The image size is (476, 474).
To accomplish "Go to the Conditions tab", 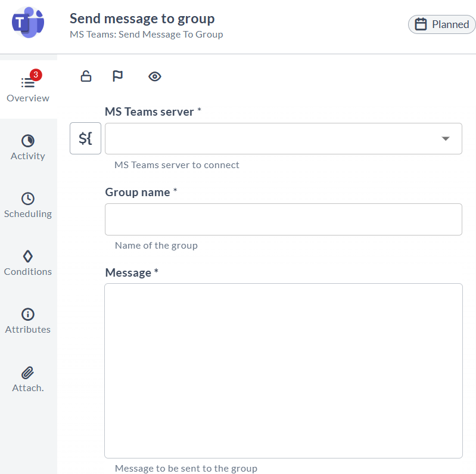I will click(x=28, y=263).
